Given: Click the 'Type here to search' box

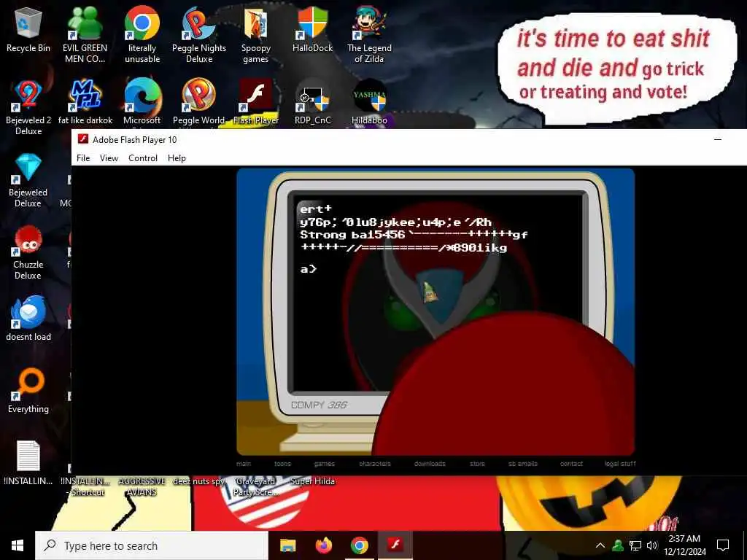Looking at the screenshot, I should pos(152,545).
